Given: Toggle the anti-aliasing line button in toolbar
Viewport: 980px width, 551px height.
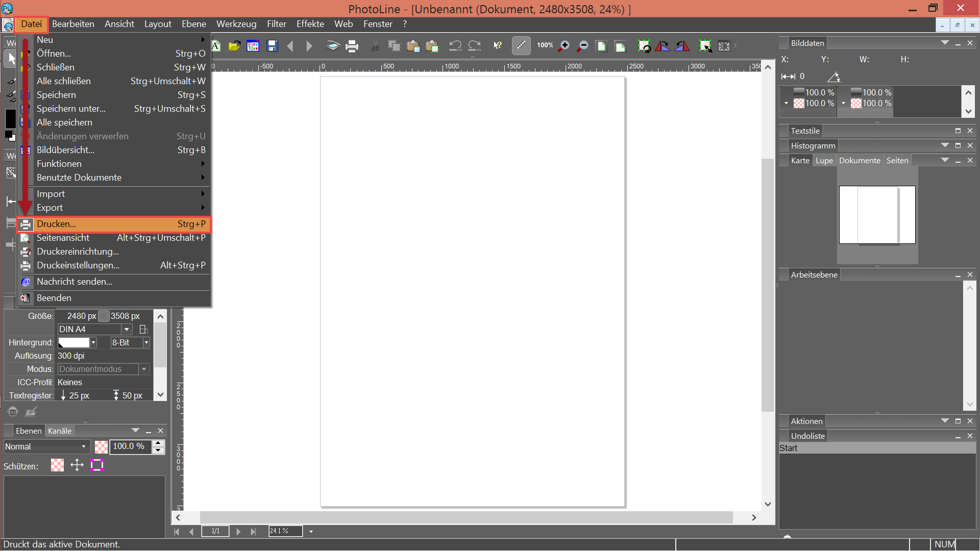Looking at the screenshot, I should [521, 45].
